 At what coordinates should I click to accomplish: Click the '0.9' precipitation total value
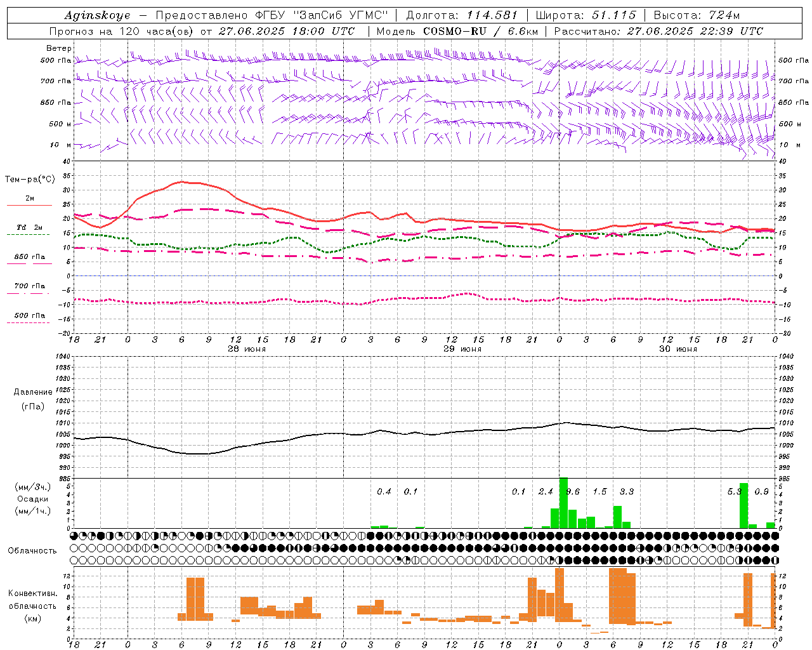[x=762, y=492]
